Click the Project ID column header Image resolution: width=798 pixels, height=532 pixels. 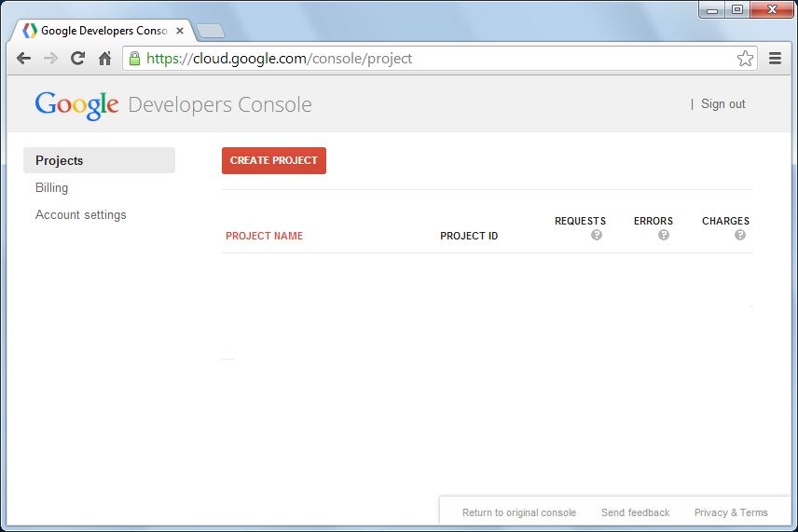pos(469,236)
